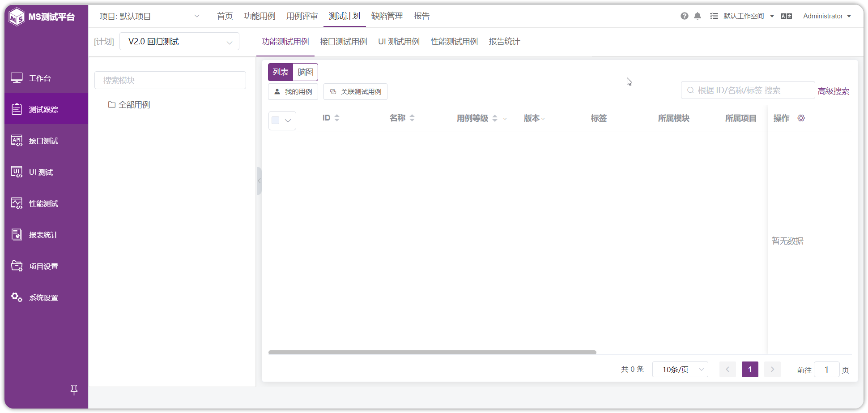868x413 pixels.
Task: Expand the select-all options arrow
Action: pos(288,120)
